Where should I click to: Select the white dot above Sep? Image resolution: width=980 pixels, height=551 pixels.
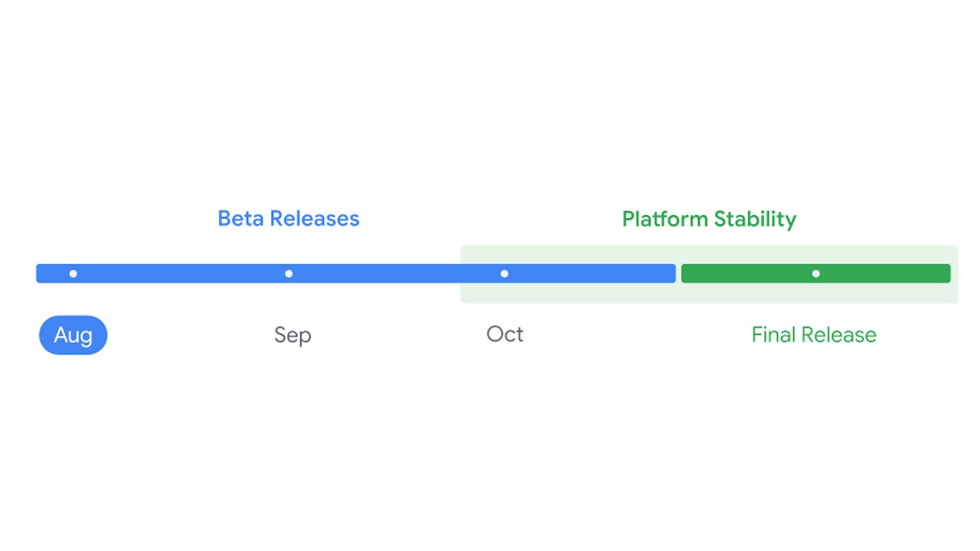coord(289,273)
